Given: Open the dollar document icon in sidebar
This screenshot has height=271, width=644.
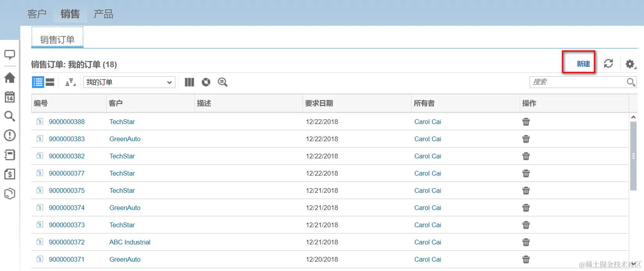Looking at the screenshot, I should click(x=10, y=174).
